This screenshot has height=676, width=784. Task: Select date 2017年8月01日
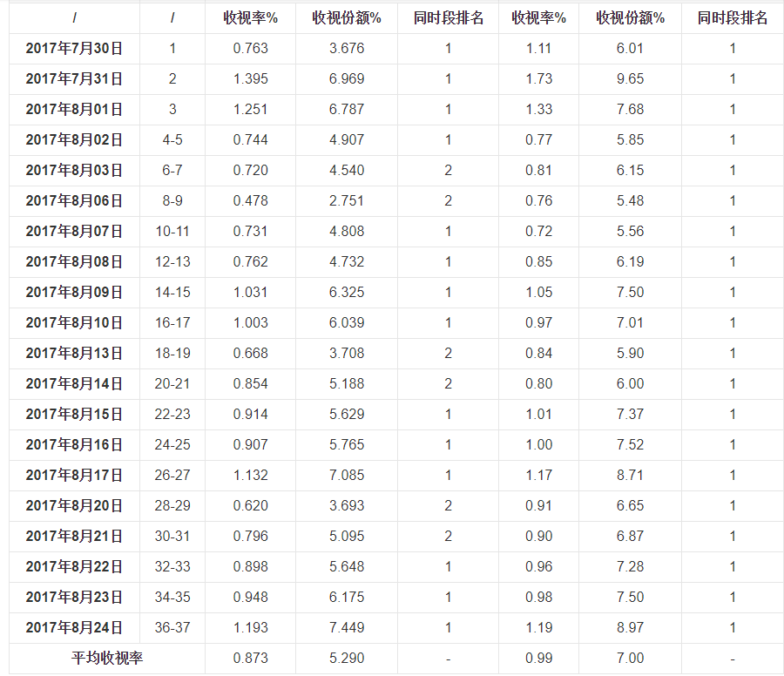click(74, 110)
